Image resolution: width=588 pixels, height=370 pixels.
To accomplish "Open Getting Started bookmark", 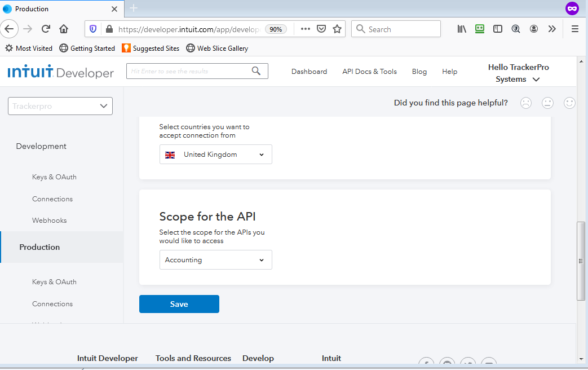I will click(x=87, y=48).
